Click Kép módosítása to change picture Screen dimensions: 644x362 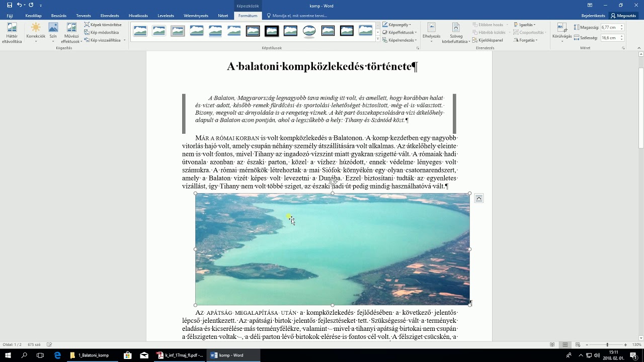[102, 32]
